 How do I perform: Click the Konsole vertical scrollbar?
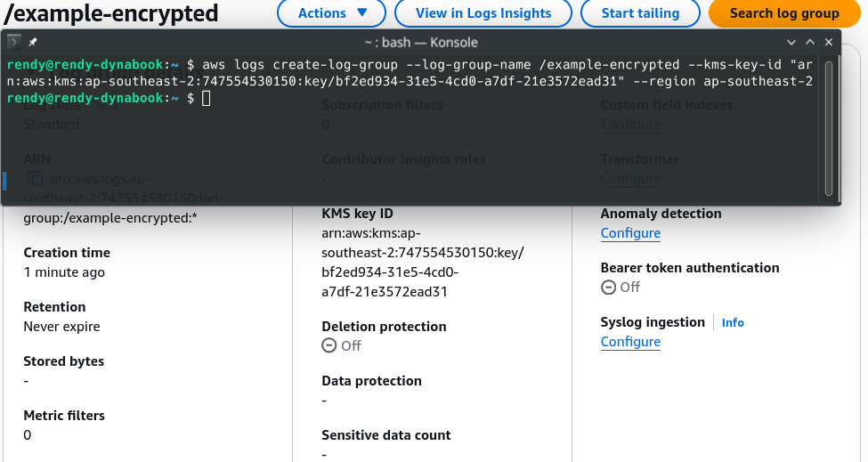pyautogui.click(x=828, y=128)
